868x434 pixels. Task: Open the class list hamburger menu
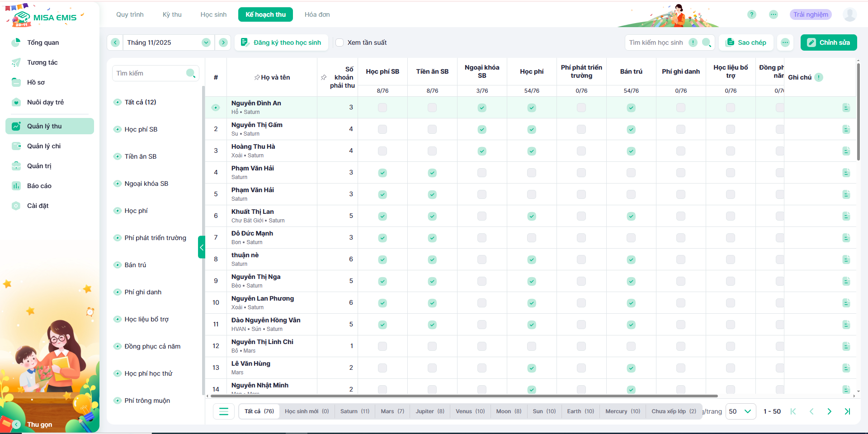pos(224,411)
